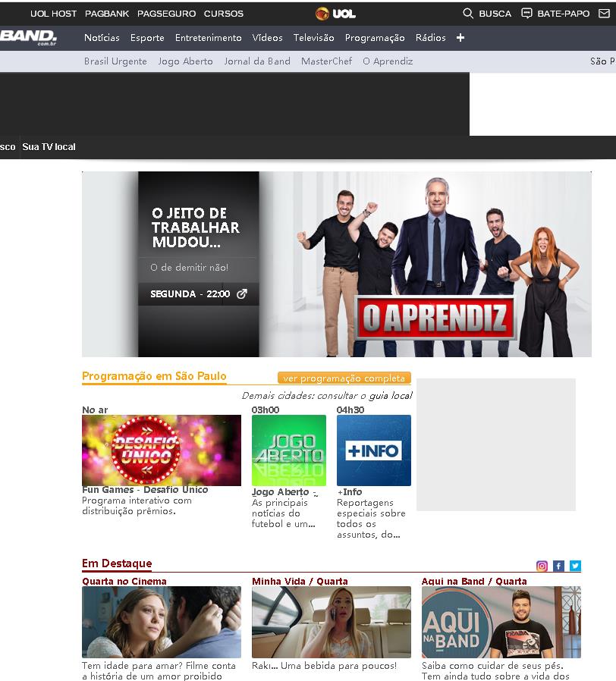
Task: Click the Band.com.br logo
Action: pyautogui.click(x=28, y=37)
